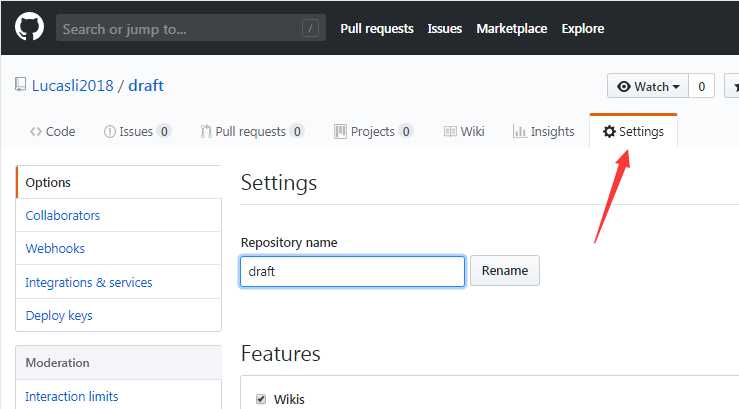This screenshot has height=409, width=739.
Task: Open Integrations & services settings
Action: coord(118,282)
